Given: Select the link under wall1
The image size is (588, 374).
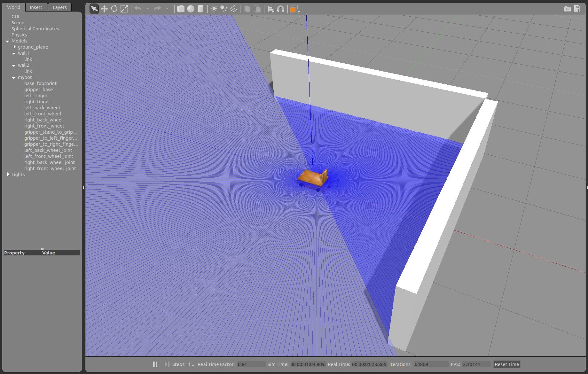Looking at the screenshot, I should [28, 59].
